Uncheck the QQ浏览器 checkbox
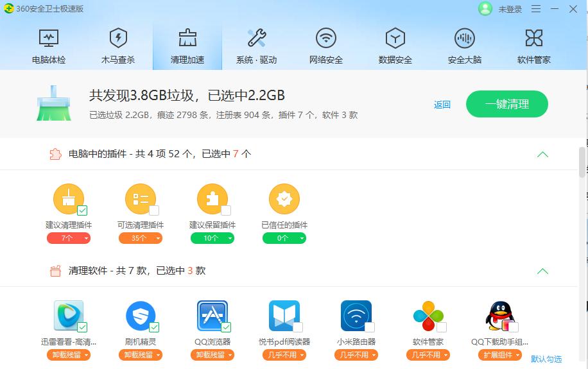This screenshot has height=369, width=588. coord(226,327)
